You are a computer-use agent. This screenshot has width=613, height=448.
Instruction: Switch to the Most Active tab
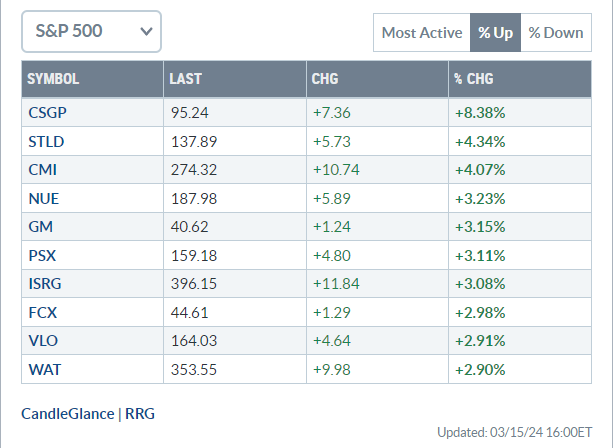(421, 33)
